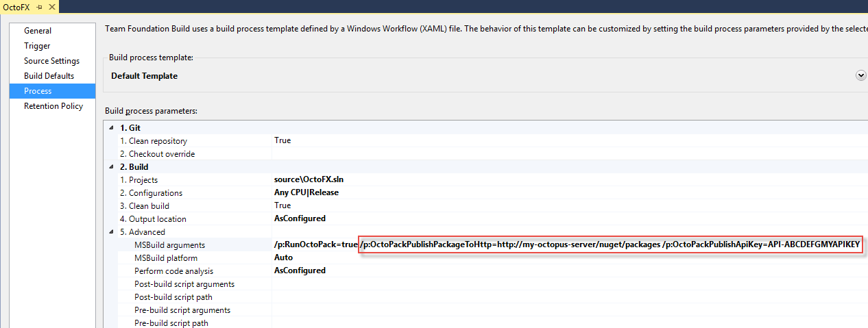Open the Retention Policy page
This screenshot has height=328, width=868.
(53, 106)
